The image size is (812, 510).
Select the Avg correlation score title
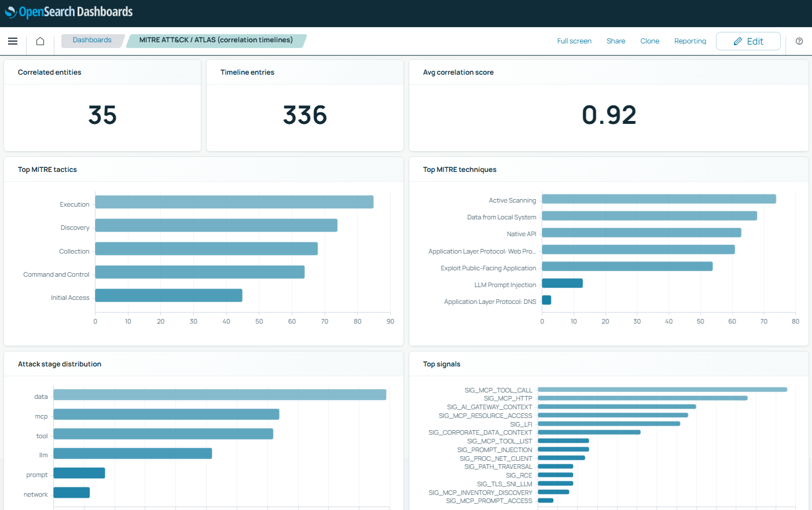458,72
